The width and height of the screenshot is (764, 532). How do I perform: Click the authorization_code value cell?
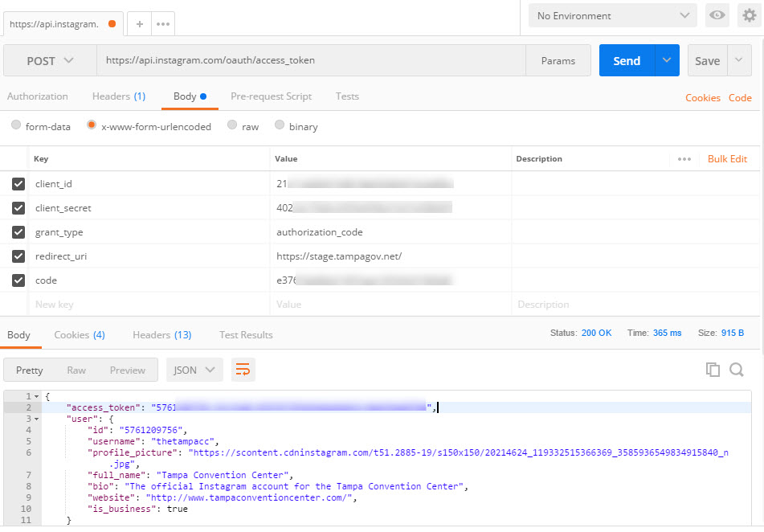[x=390, y=232]
